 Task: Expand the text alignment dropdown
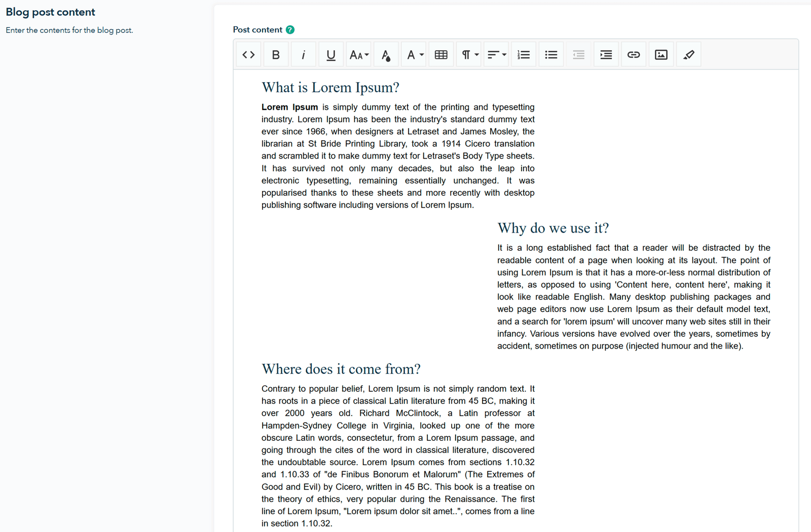point(496,55)
